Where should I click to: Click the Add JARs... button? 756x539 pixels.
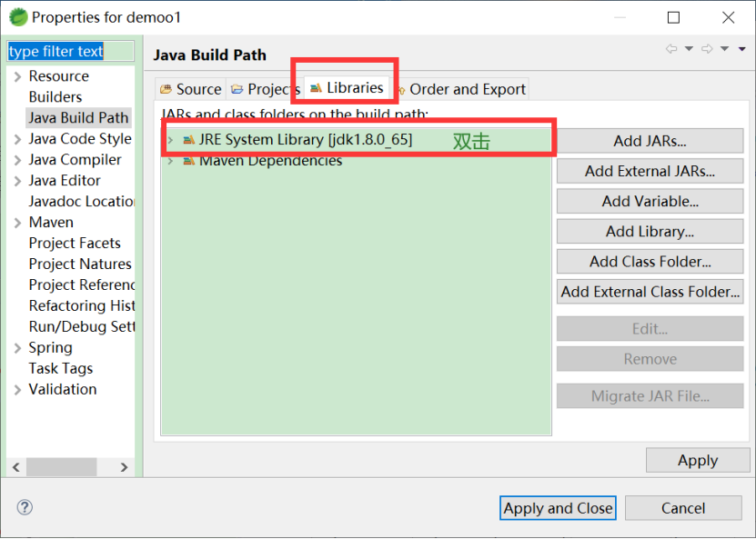click(650, 141)
